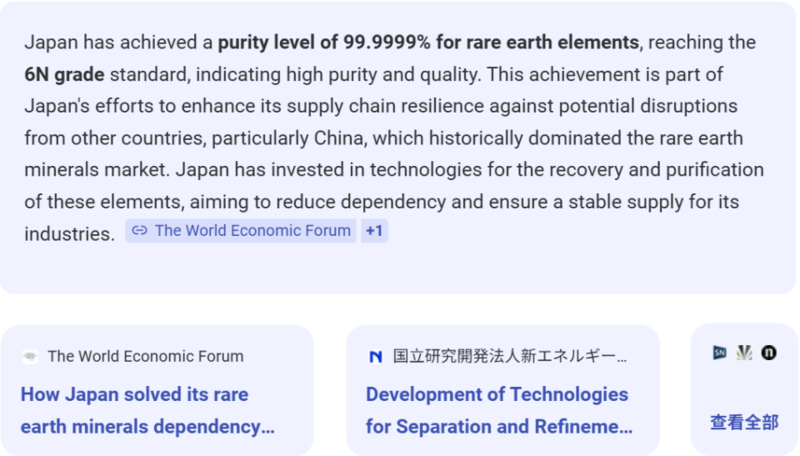Open "Development of Technologies for Separation and Refinement" link

point(498,410)
